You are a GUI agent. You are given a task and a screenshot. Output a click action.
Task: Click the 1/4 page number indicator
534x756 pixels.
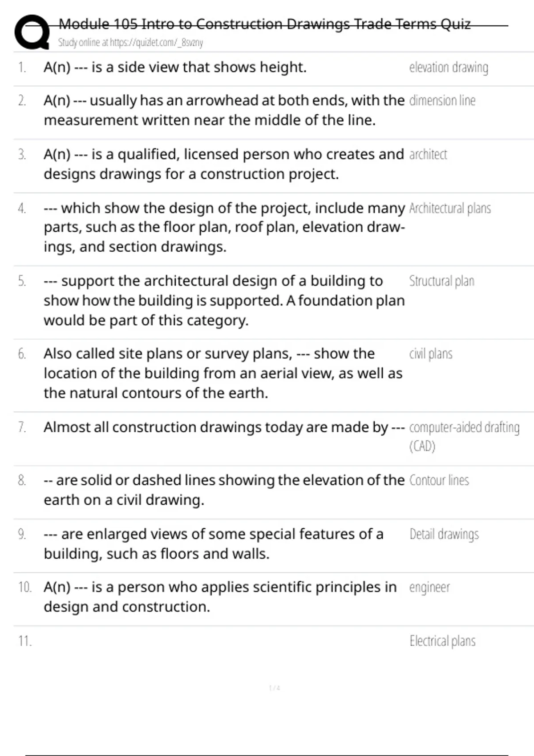[275, 688]
